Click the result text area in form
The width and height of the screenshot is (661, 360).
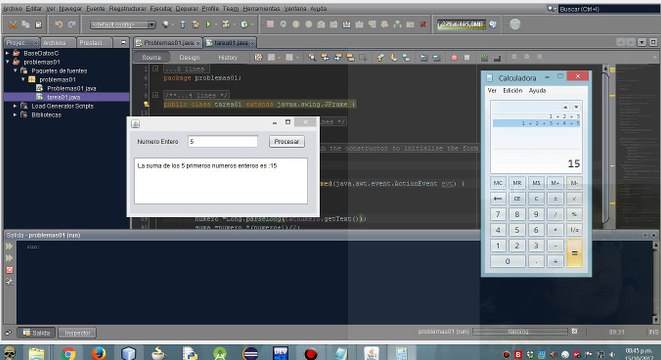coord(221,181)
